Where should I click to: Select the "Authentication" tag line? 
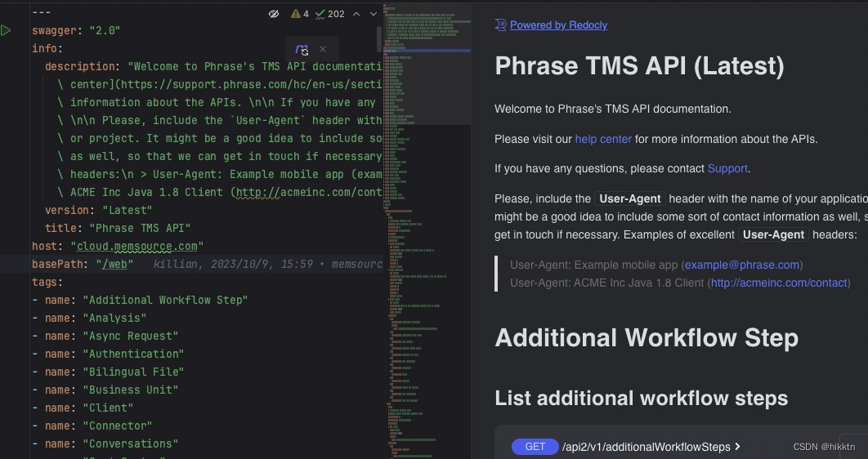pos(108,354)
